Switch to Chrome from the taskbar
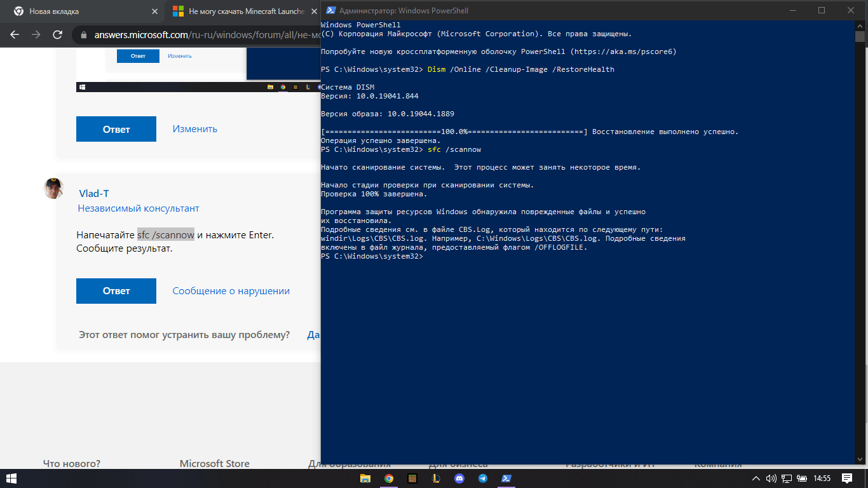The height and width of the screenshot is (488, 868). click(389, 478)
